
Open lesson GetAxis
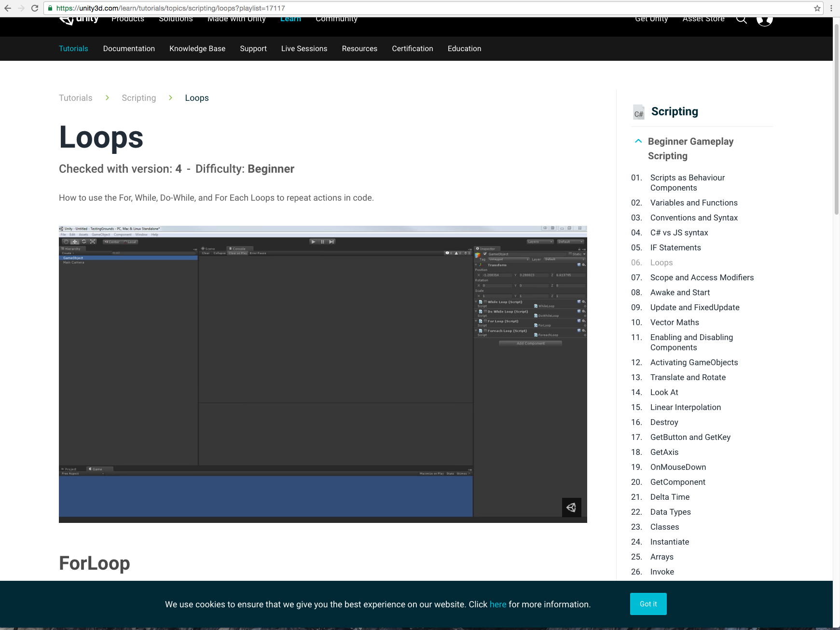coord(664,452)
